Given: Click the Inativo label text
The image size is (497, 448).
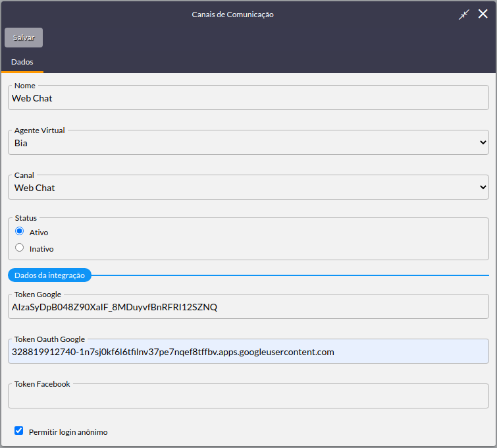Looking at the screenshot, I should [x=41, y=249].
